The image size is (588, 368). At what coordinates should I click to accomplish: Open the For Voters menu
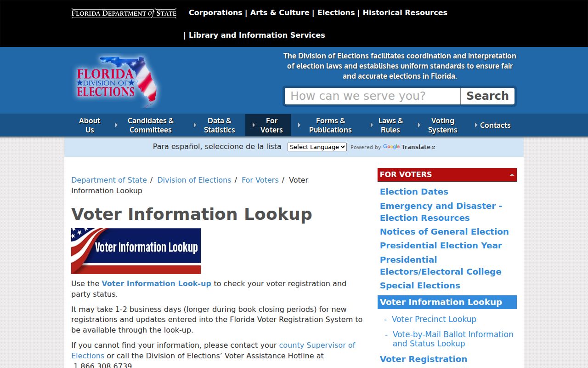[268, 125]
